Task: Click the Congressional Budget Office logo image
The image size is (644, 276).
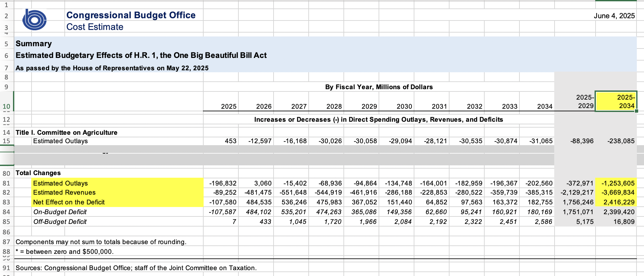Action: pos(34,20)
